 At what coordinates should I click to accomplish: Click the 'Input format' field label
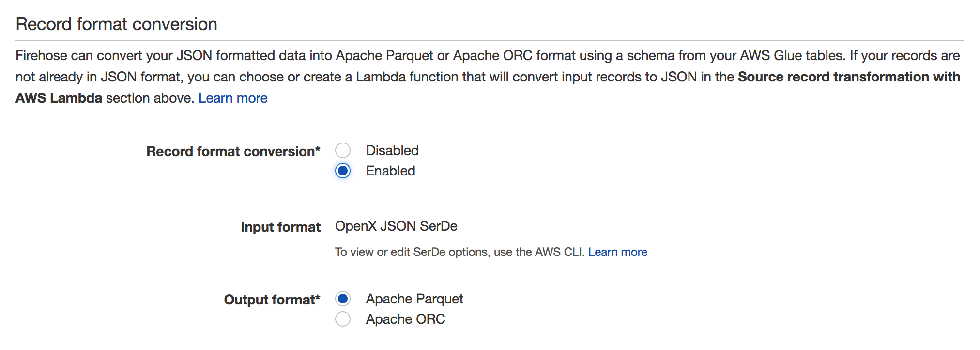(280, 227)
